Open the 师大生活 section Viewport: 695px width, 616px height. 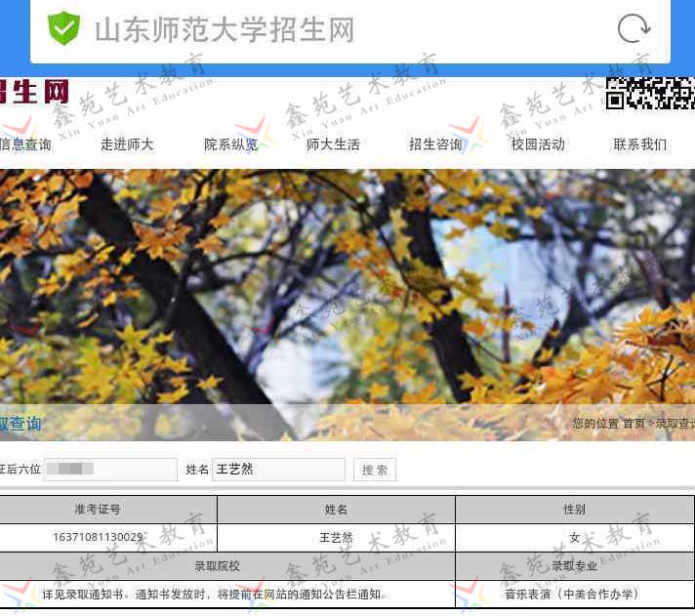333,144
